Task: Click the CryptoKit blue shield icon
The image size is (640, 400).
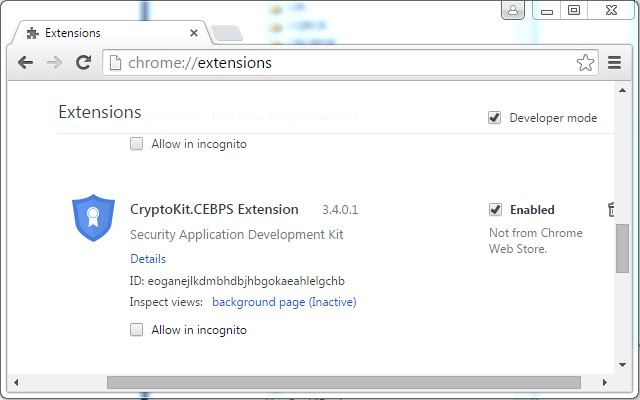Action: [93, 218]
